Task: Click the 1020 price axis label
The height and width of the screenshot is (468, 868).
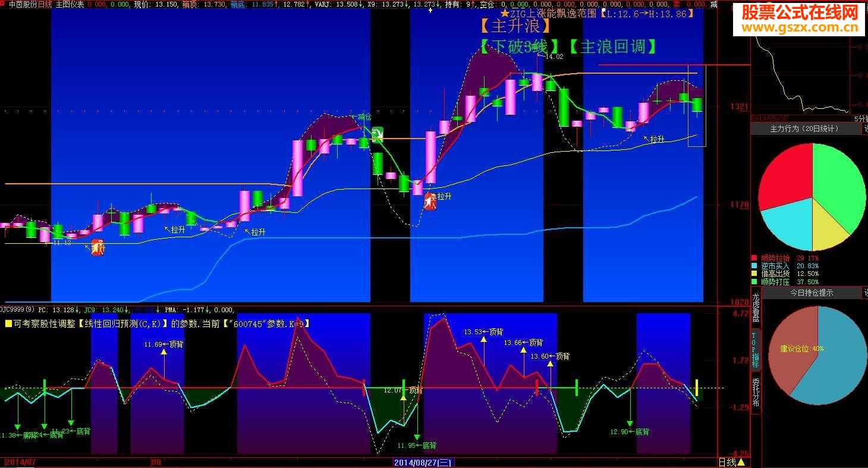Action: 739,302
